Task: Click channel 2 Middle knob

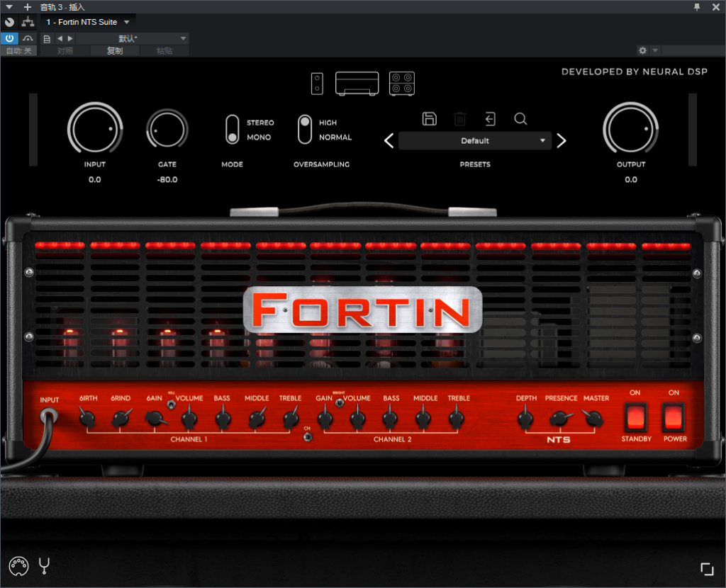Action: coord(423,419)
